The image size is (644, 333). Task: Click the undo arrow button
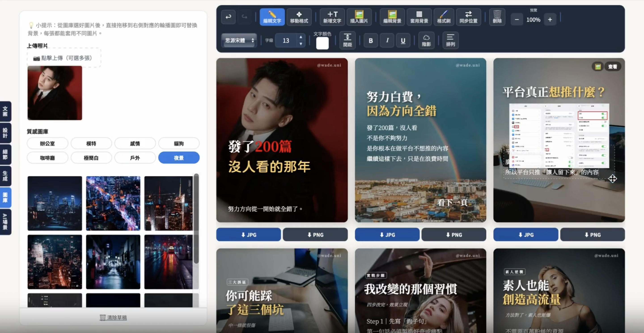click(228, 17)
